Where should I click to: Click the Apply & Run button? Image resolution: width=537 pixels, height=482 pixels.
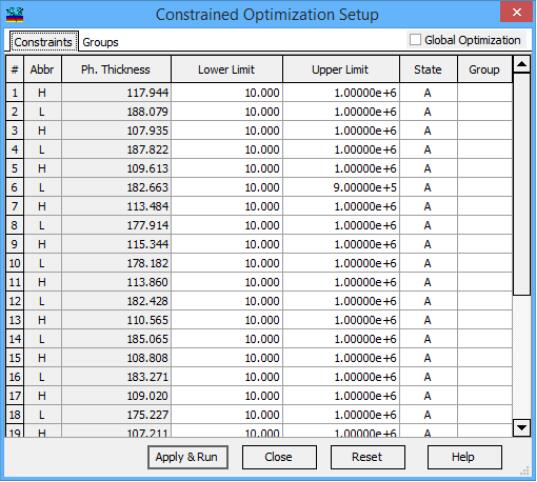[188, 457]
